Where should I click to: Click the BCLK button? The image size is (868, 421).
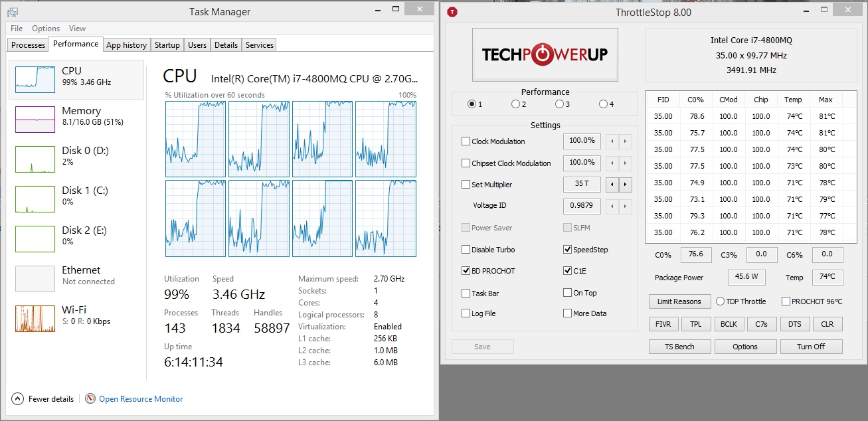(x=729, y=324)
